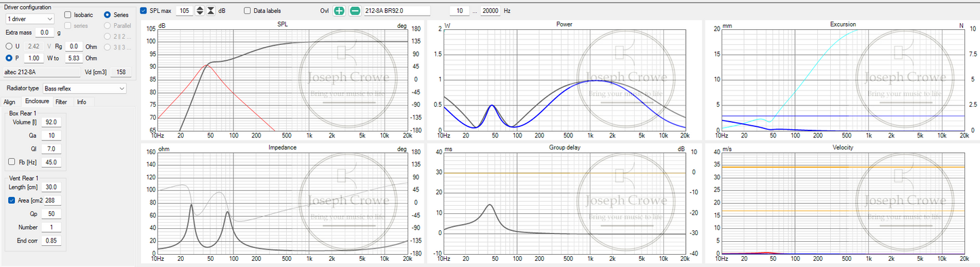980x267 pixels.
Task: Click the SPL max up/down spinner arrows
Action: click(x=199, y=11)
